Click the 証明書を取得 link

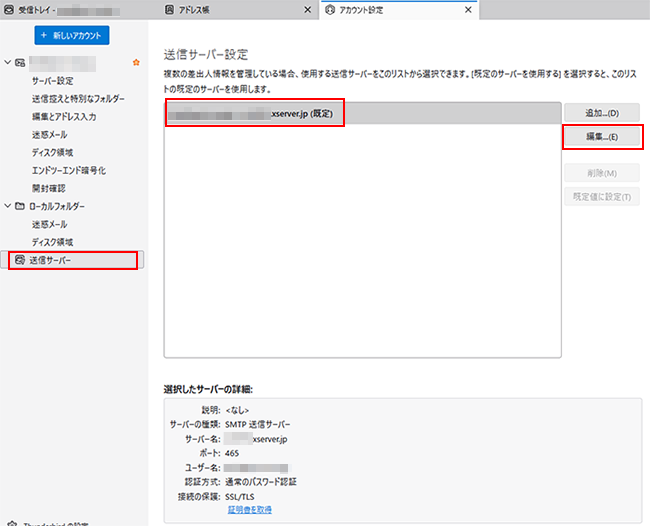[250, 509]
